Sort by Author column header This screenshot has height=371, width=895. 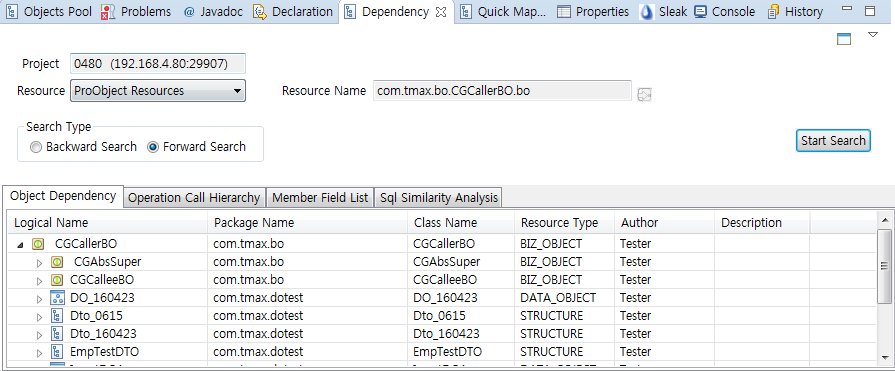[664, 223]
